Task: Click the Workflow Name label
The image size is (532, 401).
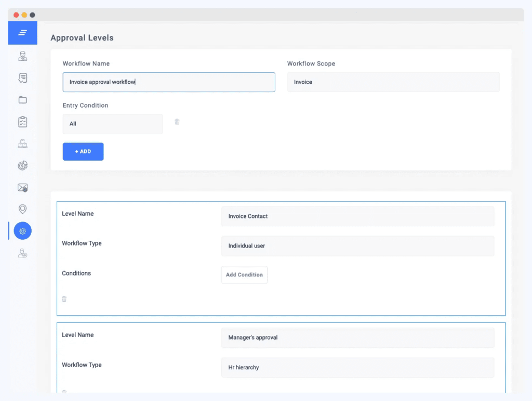Action: point(86,63)
